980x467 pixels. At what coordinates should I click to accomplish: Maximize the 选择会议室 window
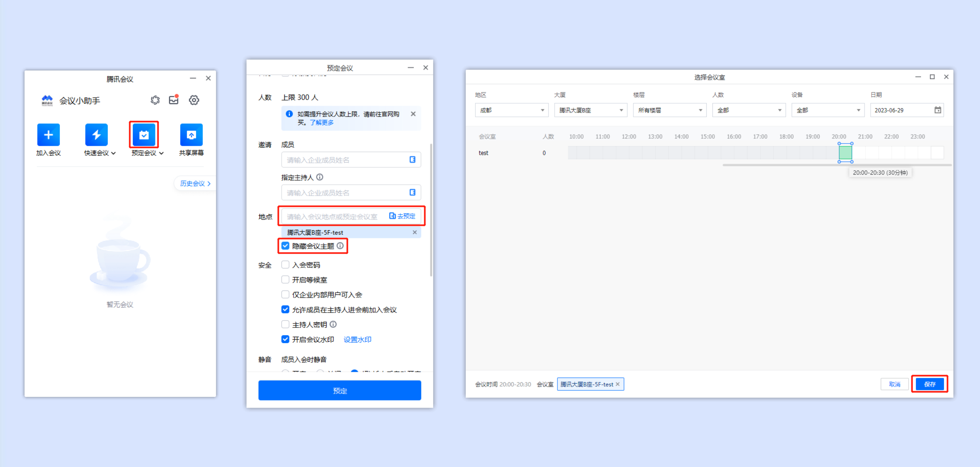pyautogui.click(x=932, y=77)
